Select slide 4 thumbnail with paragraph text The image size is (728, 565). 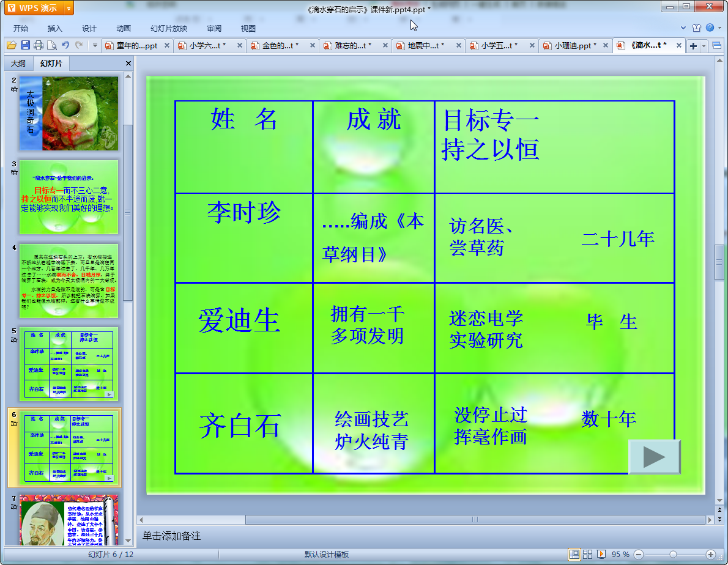point(69,281)
